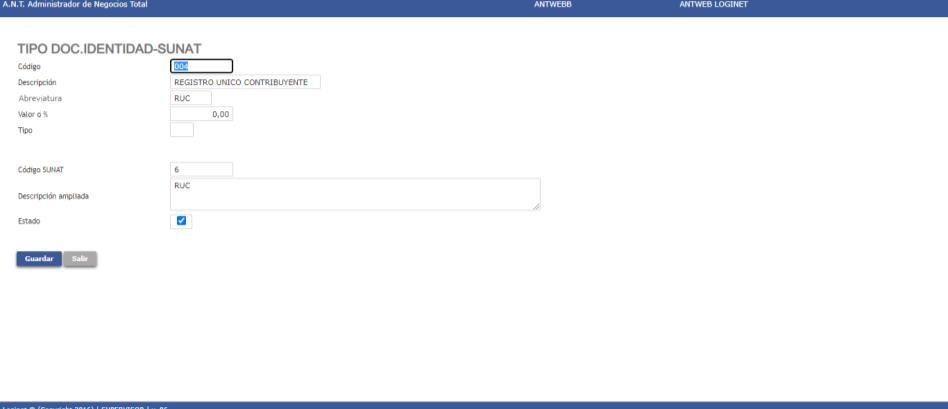Viewport: 948px width, 409px height.
Task: Grab the Descripción ampliada textarea resize handle
Action: point(536,206)
